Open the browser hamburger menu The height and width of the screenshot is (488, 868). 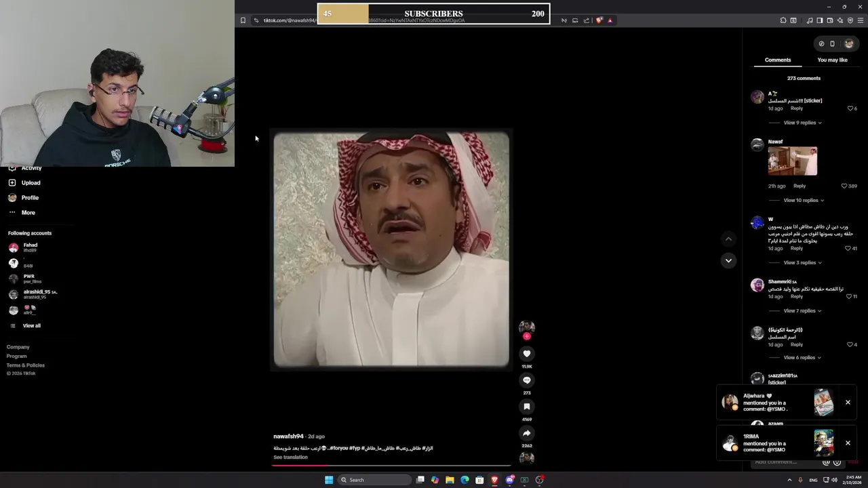click(x=861, y=20)
